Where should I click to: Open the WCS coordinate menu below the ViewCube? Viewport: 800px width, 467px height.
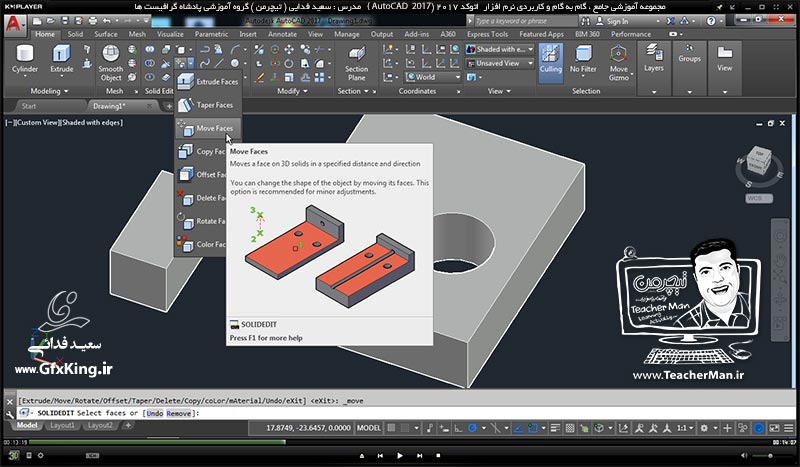pos(759,198)
